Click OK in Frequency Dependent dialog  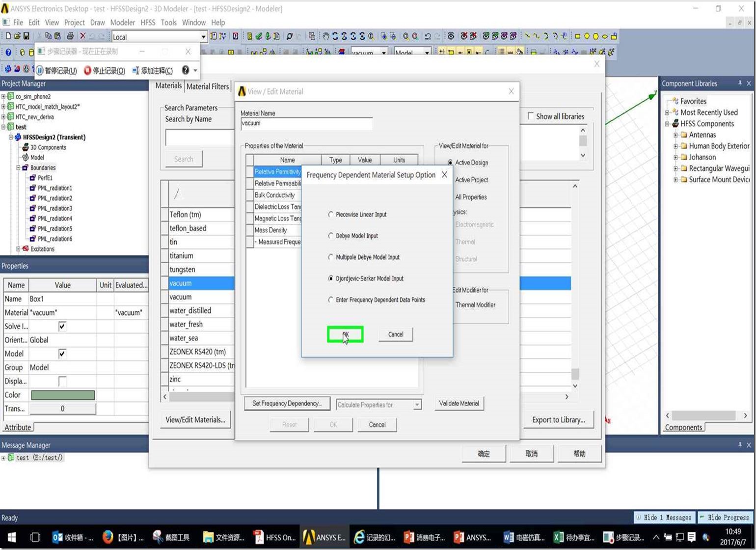(346, 334)
